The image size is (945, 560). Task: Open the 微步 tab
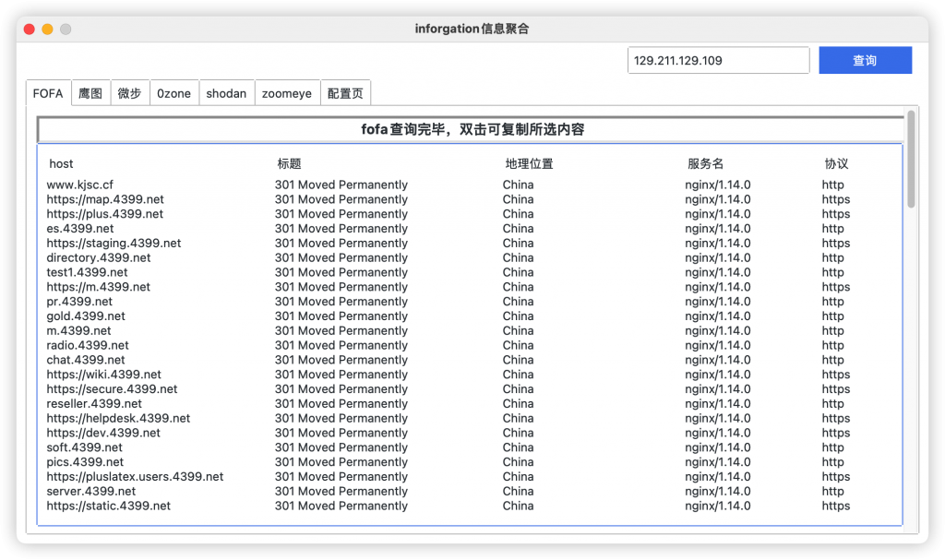130,92
